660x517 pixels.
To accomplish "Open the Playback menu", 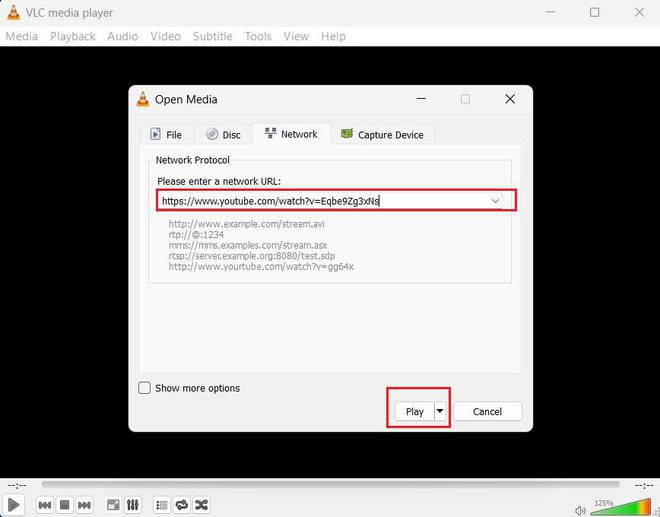I will click(x=73, y=36).
